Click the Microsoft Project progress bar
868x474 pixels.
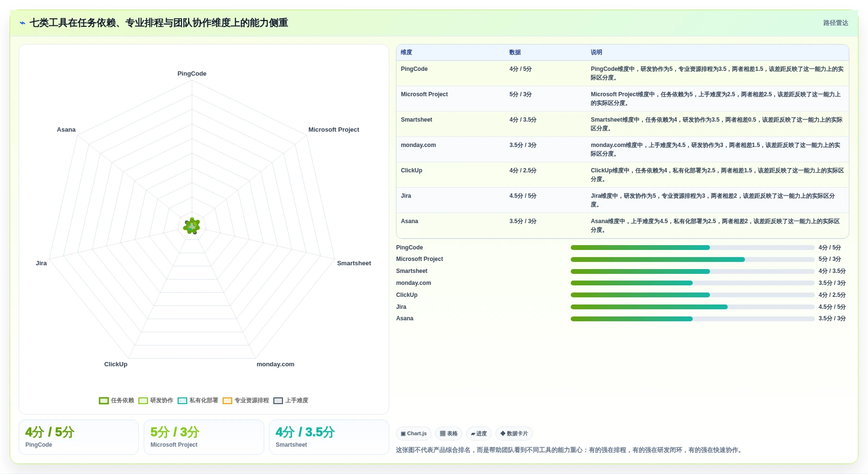coord(692,260)
